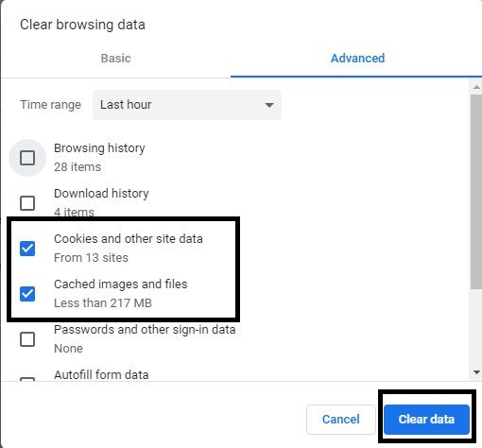This screenshot has height=448, width=482.
Task: Click the scrollbar up arrow
Action: click(476, 87)
